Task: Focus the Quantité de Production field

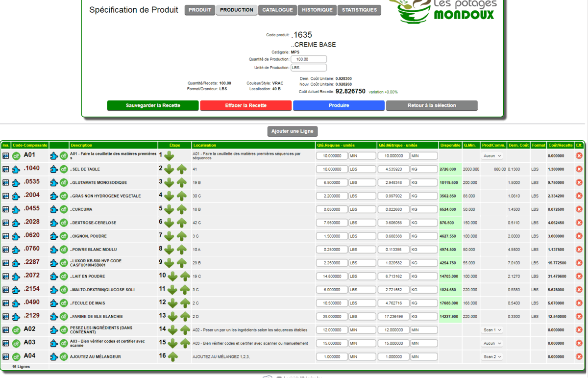Action: [x=309, y=59]
